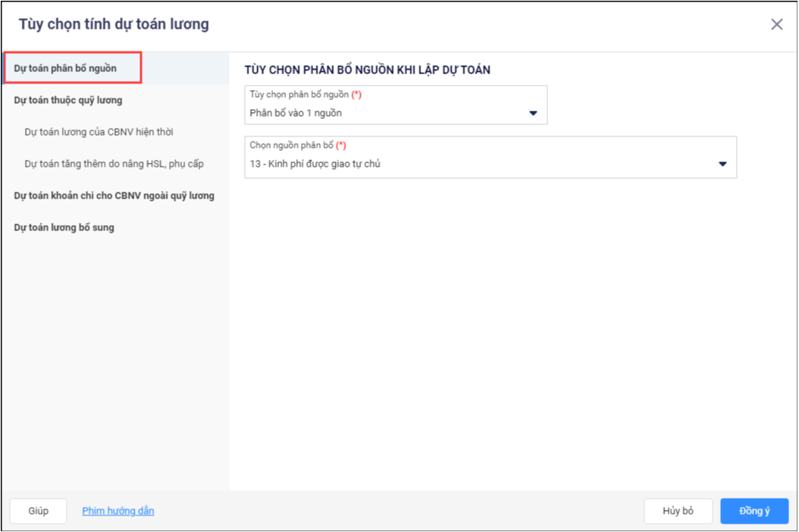799x532 pixels.
Task: Click the Phân bổ vào 1 nguồn value
Action: coord(296,113)
